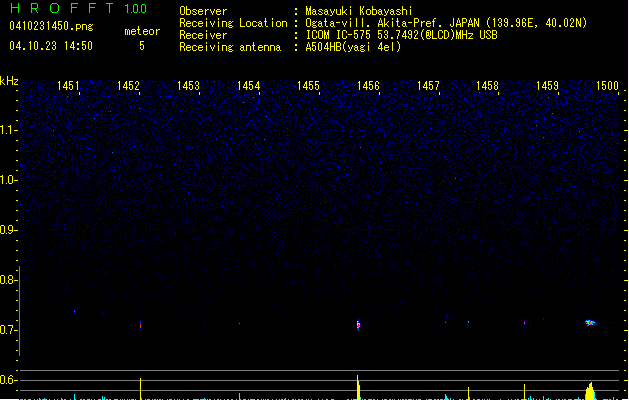The image size is (629, 400).
Task: Click the date and time 04.10.23 14:50
Action: click(x=51, y=46)
